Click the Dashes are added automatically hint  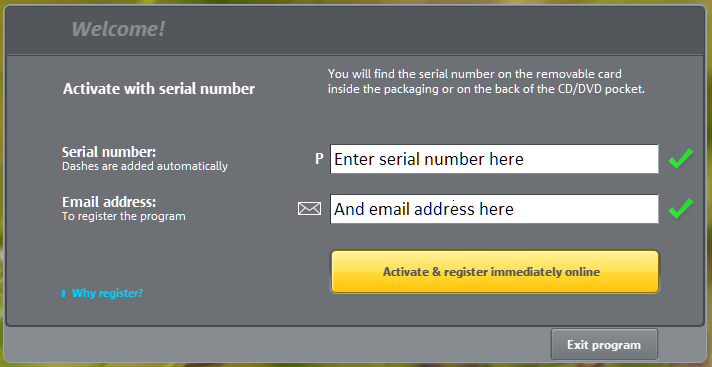[x=145, y=166]
